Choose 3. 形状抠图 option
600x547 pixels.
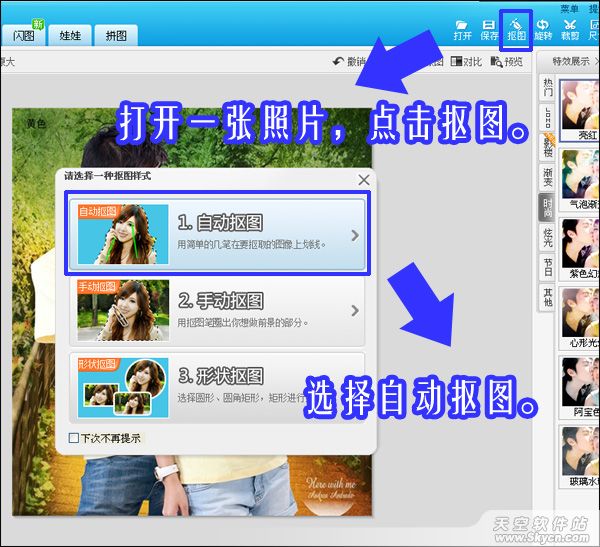(x=217, y=387)
